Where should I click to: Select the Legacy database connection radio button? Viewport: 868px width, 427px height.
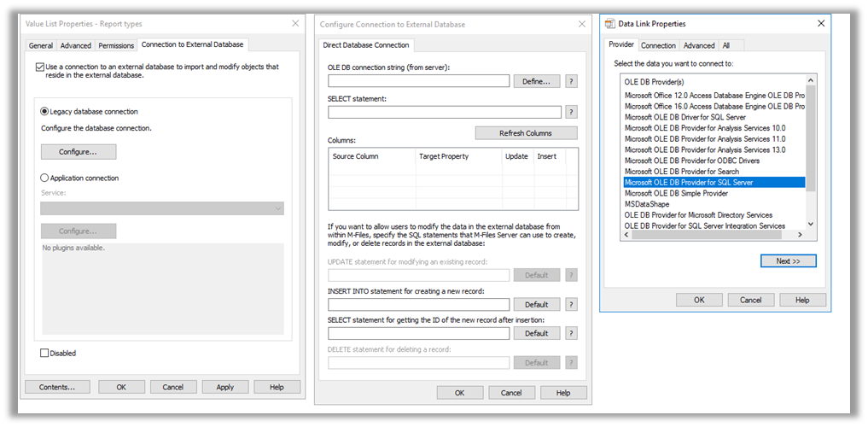pos(45,111)
